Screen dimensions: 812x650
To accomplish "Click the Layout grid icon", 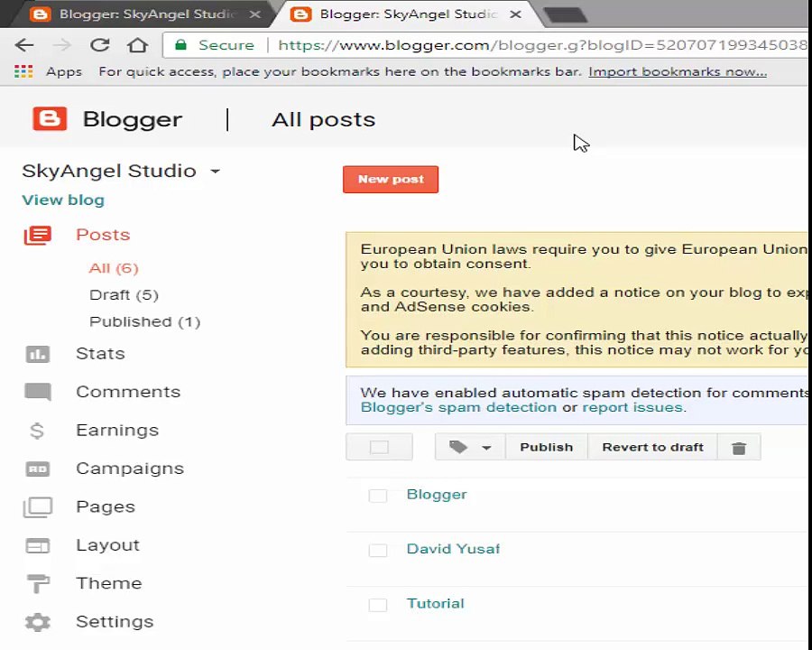I will 37,545.
